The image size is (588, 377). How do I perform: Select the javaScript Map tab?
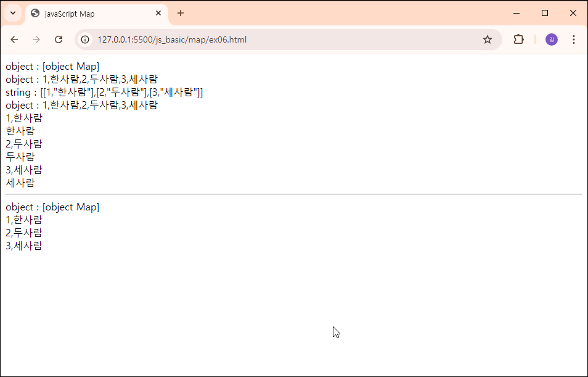pyautogui.click(x=97, y=14)
